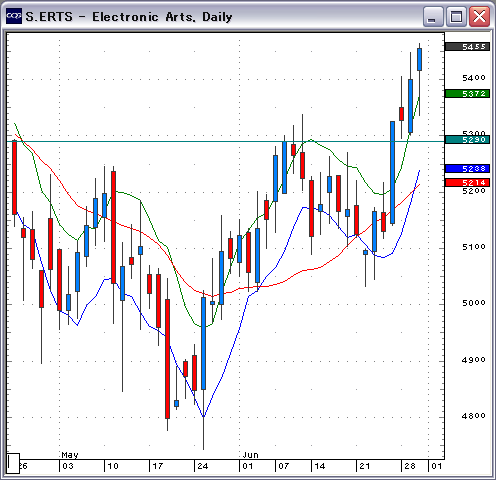Click the 01 July date label at axis end
The image size is (496, 480).
point(437,466)
